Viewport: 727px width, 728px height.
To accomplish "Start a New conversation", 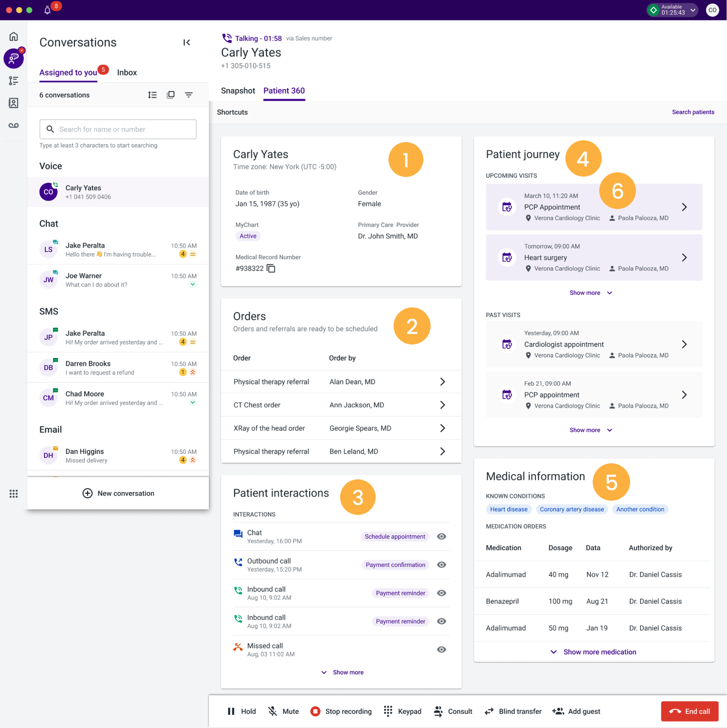I will coord(118,493).
